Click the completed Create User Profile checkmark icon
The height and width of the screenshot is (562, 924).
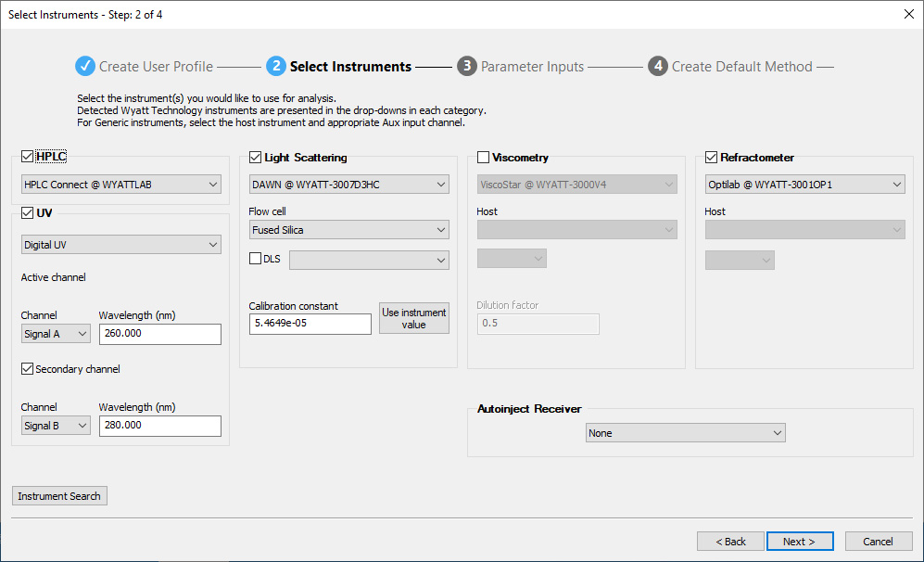click(x=85, y=67)
